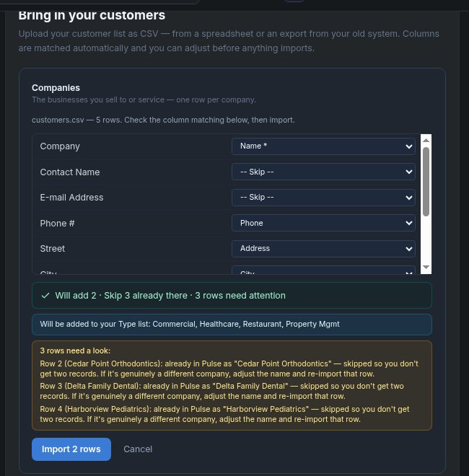This screenshot has width=469, height=476.
Task: Open the E-mail Address mapping dropdown
Action: 323,198
